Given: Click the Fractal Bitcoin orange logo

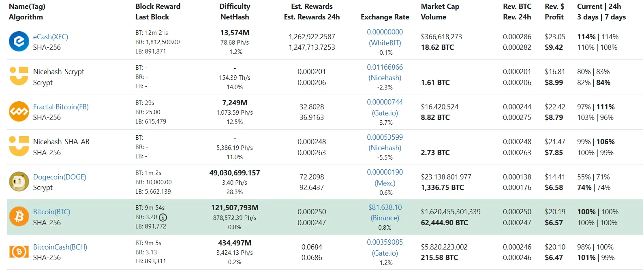Looking at the screenshot, I should pyautogui.click(x=19, y=112).
